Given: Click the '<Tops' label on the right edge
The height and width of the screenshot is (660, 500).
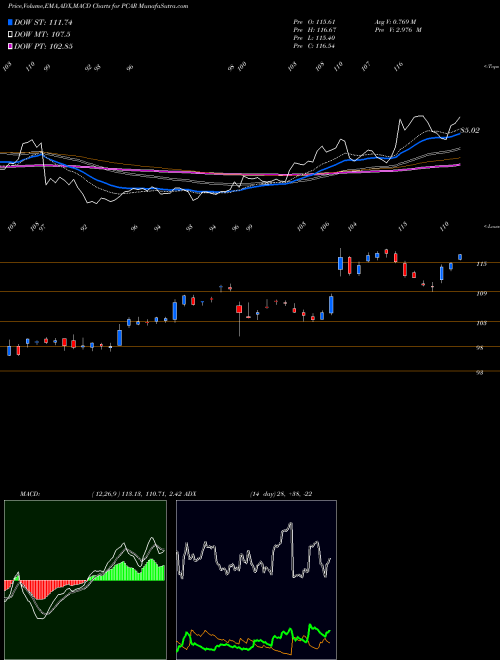Looking at the screenshot, I should pyautogui.click(x=491, y=67).
